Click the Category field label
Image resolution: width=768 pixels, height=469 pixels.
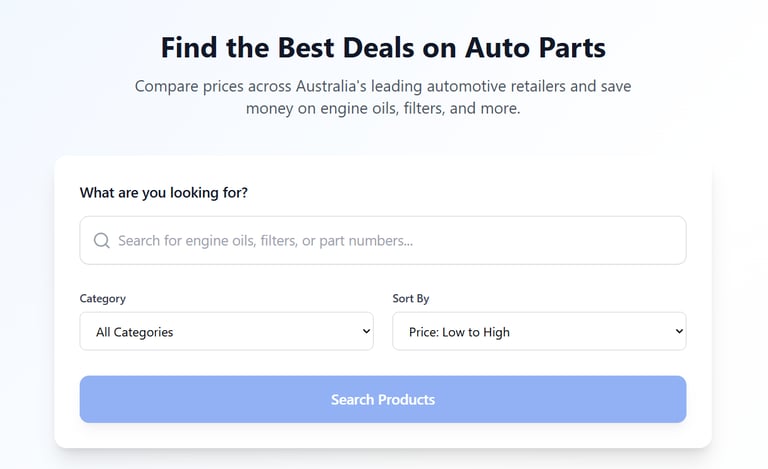tap(102, 299)
